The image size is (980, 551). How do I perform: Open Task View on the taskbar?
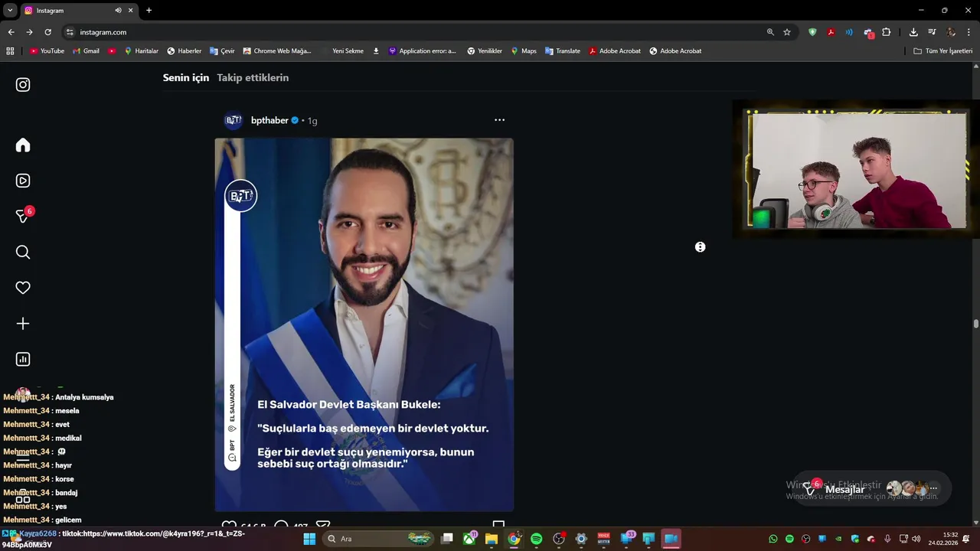click(x=447, y=539)
